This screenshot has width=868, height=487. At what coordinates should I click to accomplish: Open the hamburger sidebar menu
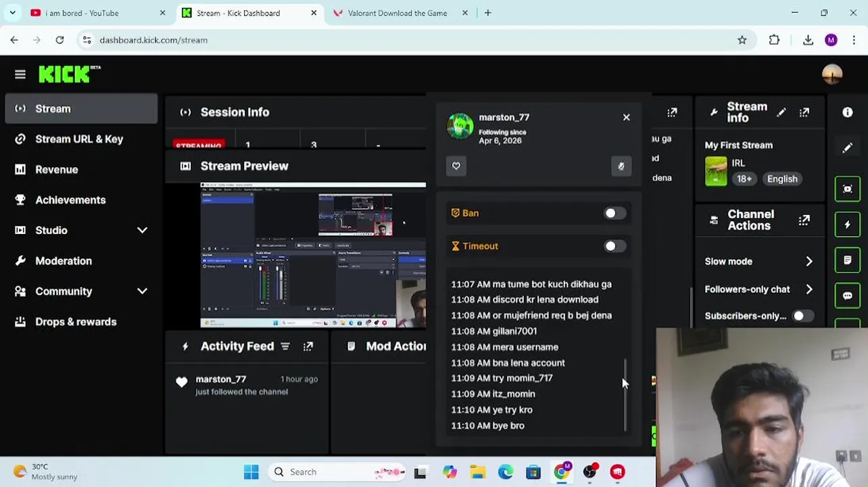(x=20, y=74)
